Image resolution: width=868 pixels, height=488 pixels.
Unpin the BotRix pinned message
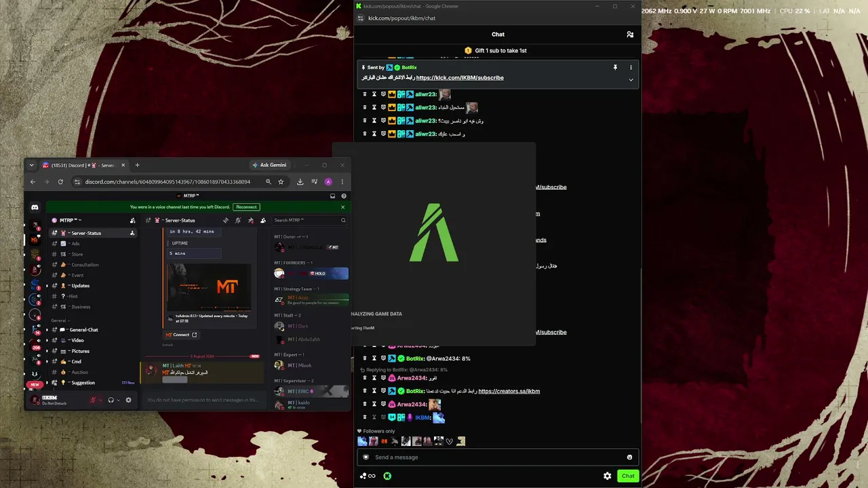click(x=615, y=68)
